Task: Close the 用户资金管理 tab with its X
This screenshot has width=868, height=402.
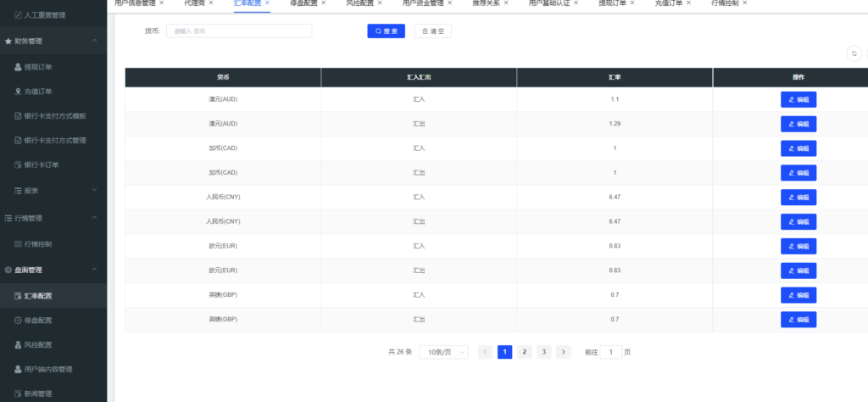Action: [x=449, y=3]
